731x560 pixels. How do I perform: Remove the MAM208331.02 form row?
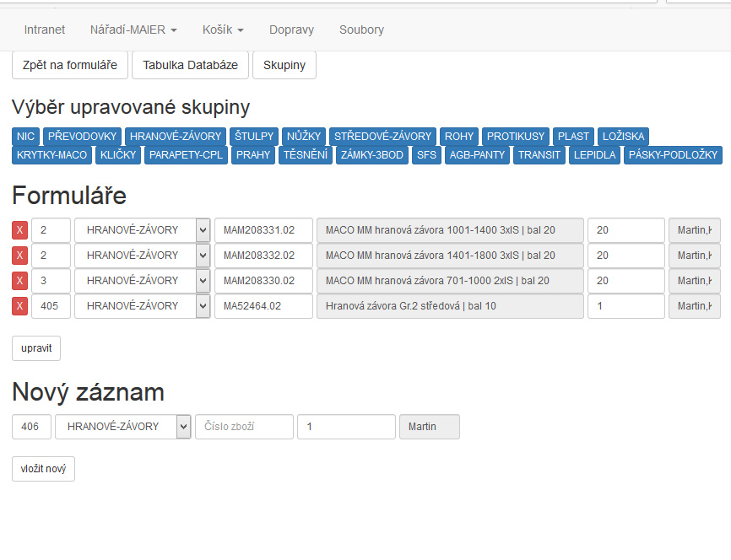click(19, 230)
